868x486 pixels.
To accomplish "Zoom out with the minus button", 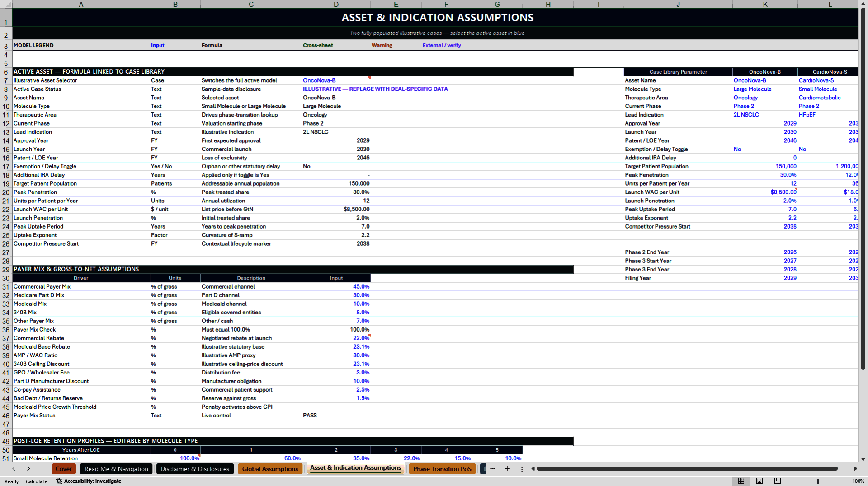I will tap(791, 481).
